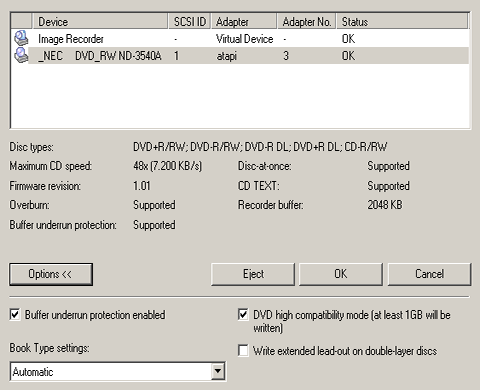Sort list by Status column header
480x390 pixels.
402,22
